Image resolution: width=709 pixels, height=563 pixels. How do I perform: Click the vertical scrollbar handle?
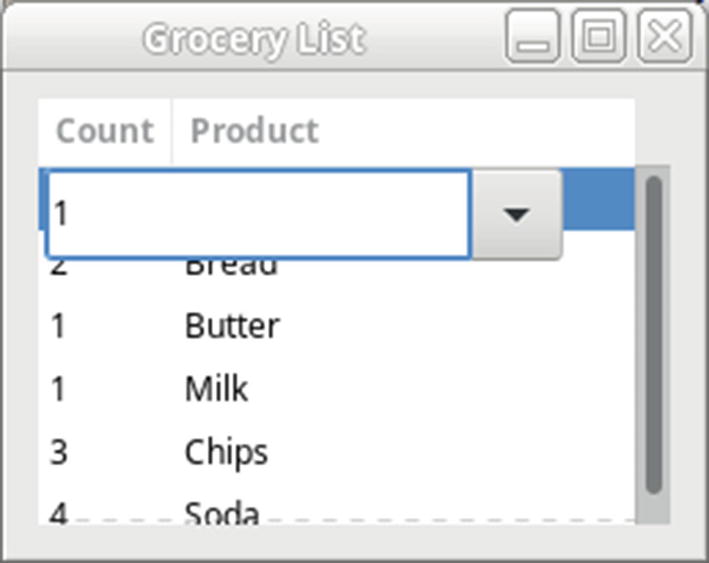(653, 335)
